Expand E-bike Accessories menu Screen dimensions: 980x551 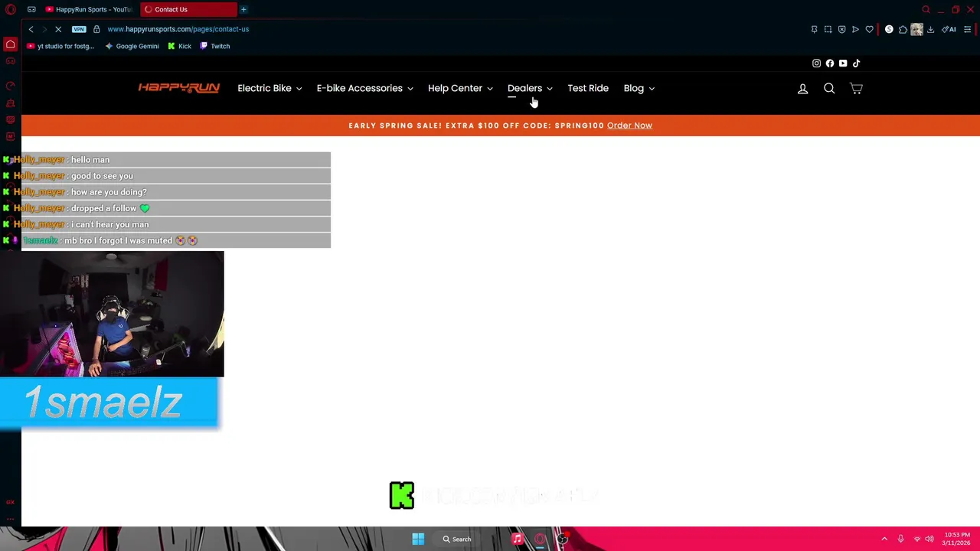364,88
